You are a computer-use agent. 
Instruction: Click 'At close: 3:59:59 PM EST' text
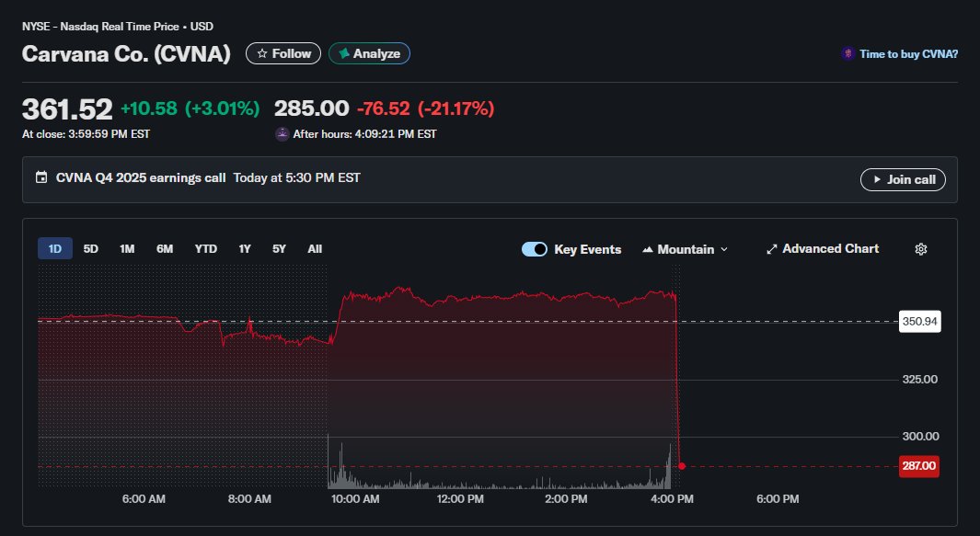pyautogui.click(x=86, y=134)
